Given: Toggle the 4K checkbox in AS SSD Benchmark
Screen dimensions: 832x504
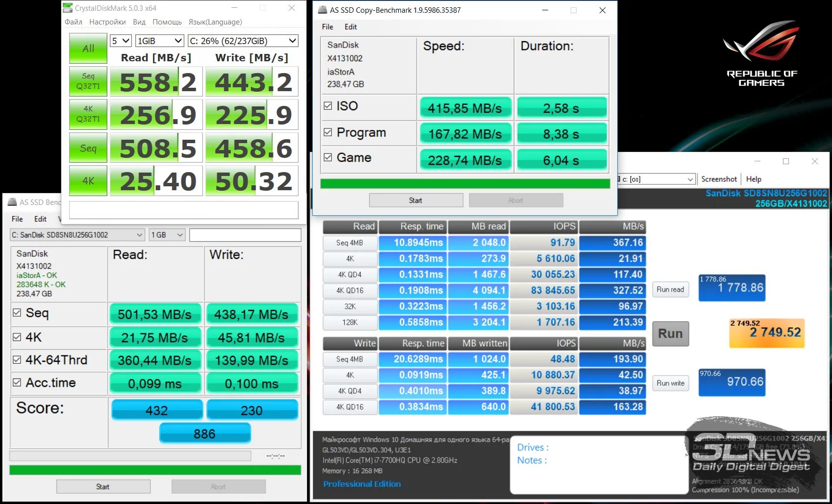Looking at the screenshot, I should pos(17,337).
